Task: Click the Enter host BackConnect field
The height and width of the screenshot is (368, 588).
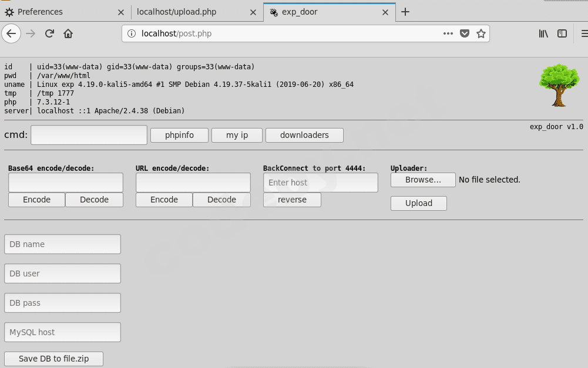Action: pos(321,183)
